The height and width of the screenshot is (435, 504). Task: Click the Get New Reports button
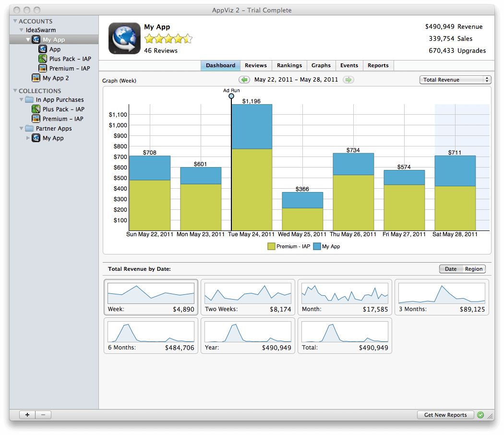coord(445,415)
